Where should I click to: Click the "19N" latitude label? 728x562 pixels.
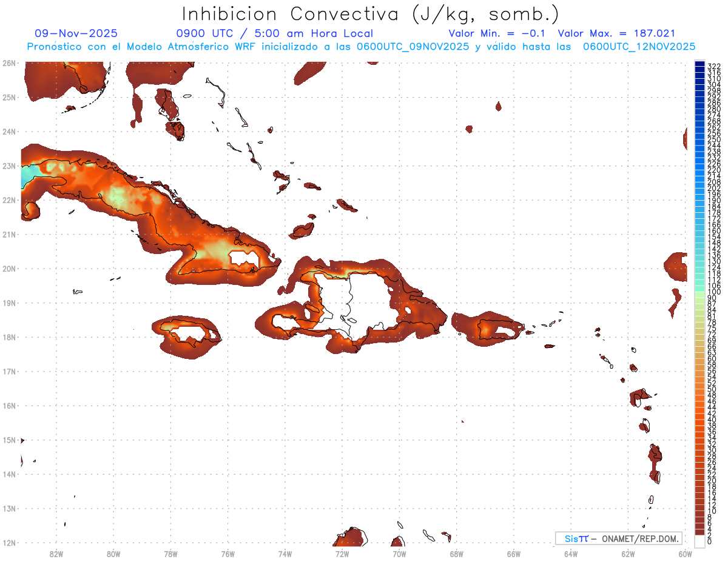pos(8,303)
